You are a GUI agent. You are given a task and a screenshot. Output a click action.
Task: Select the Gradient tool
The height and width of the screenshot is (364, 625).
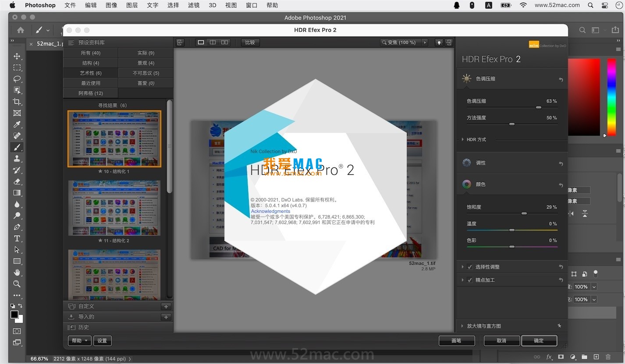pos(17,193)
